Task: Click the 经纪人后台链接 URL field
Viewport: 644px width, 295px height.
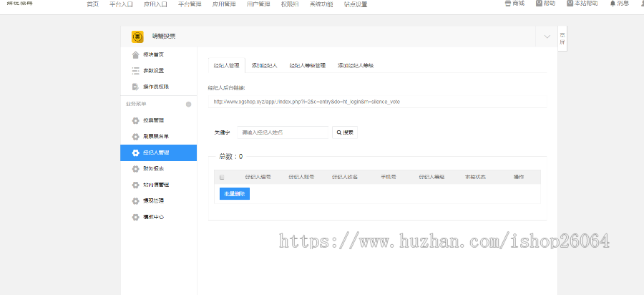Action: coord(377,102)
